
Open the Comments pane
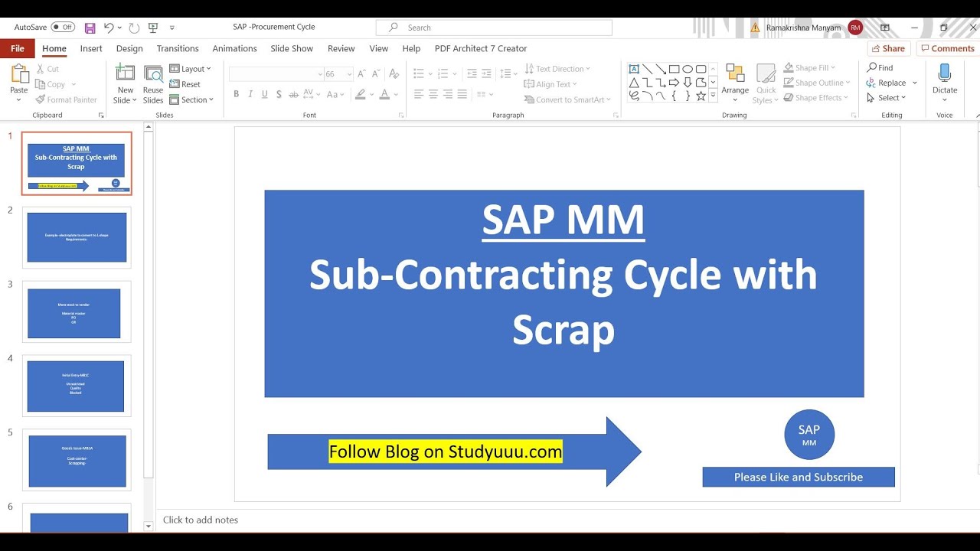(x=947, y=48)
